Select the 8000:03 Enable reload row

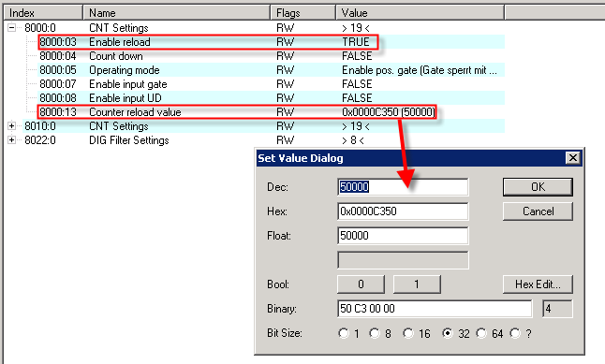point(272,42)
